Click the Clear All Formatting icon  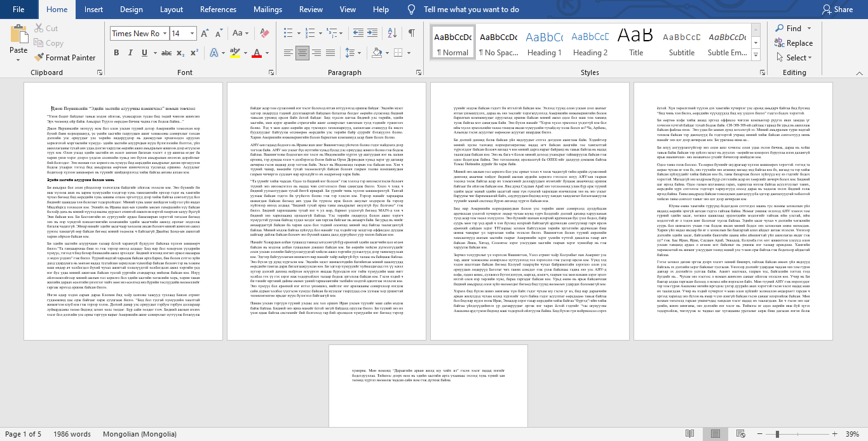click(x=266, y=33)
